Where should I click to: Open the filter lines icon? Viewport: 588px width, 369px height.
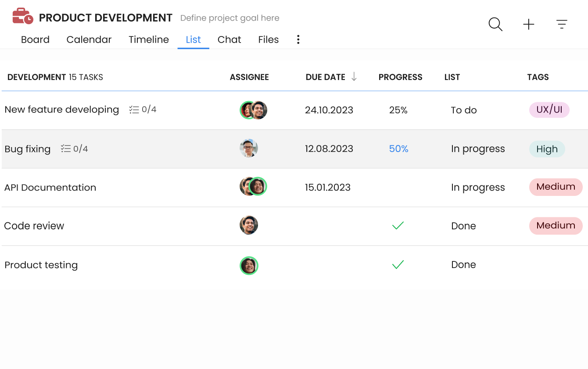pos(562,24)
